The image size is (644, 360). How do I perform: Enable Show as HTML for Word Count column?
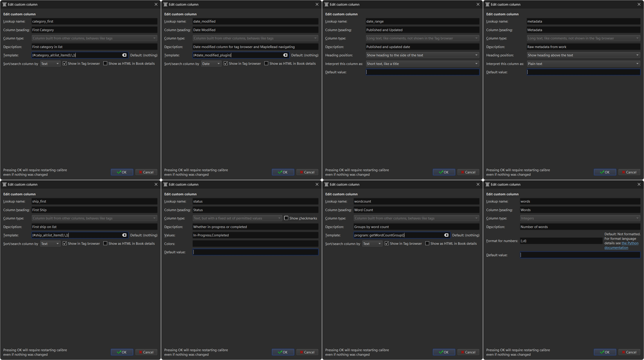pyautogui.click(x=427, y=243)
